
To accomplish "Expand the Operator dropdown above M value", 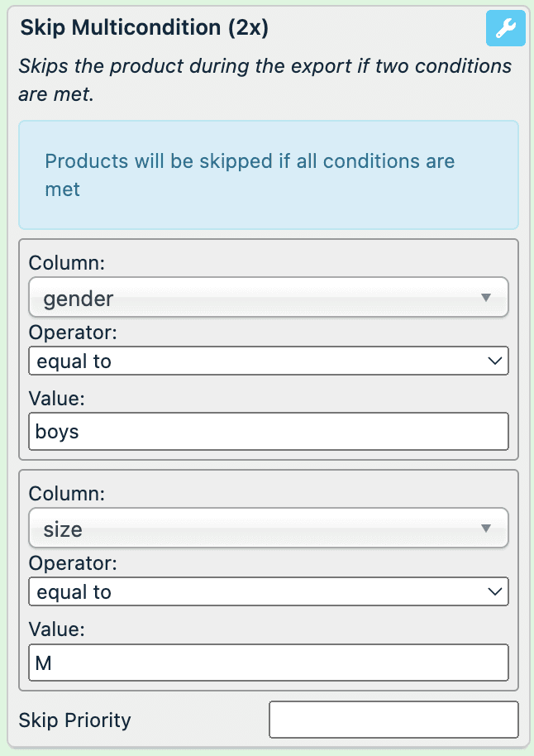I will tap(268, 591).
